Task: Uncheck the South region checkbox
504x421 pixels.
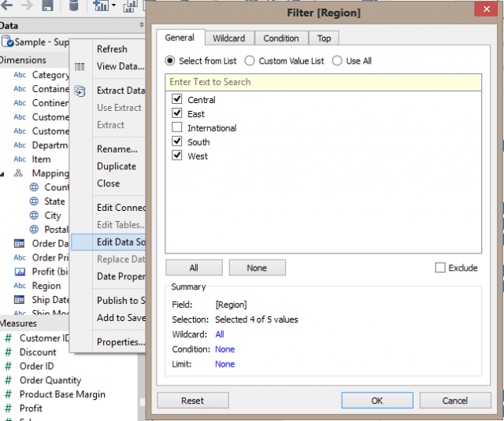Action: click(x=176, y=142)
